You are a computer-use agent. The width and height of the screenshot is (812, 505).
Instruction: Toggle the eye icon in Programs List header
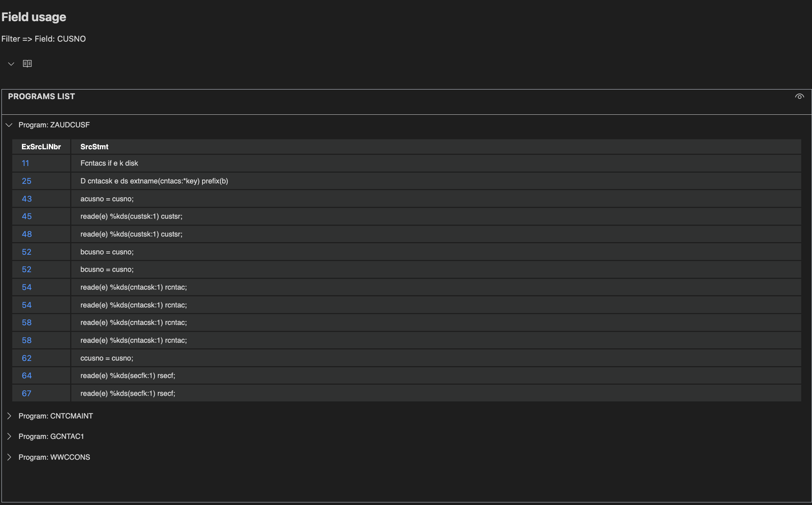click(x=799, y=97)
